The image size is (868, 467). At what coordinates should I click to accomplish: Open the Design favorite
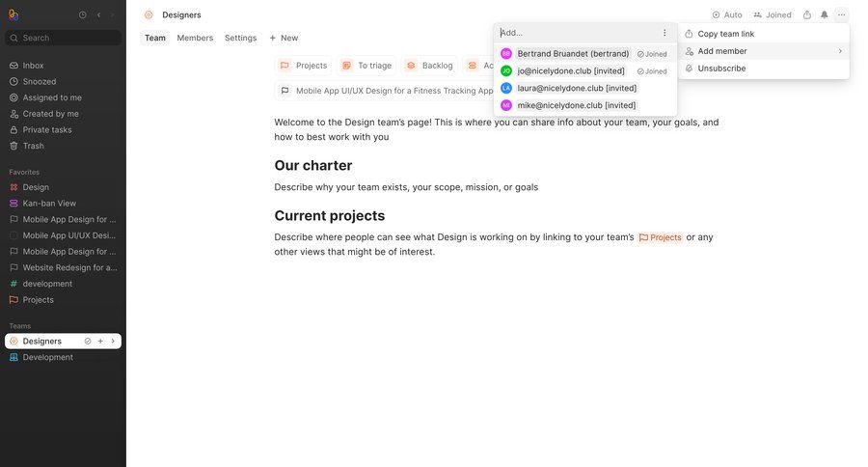pyautogui.click(x=63, y=187)
